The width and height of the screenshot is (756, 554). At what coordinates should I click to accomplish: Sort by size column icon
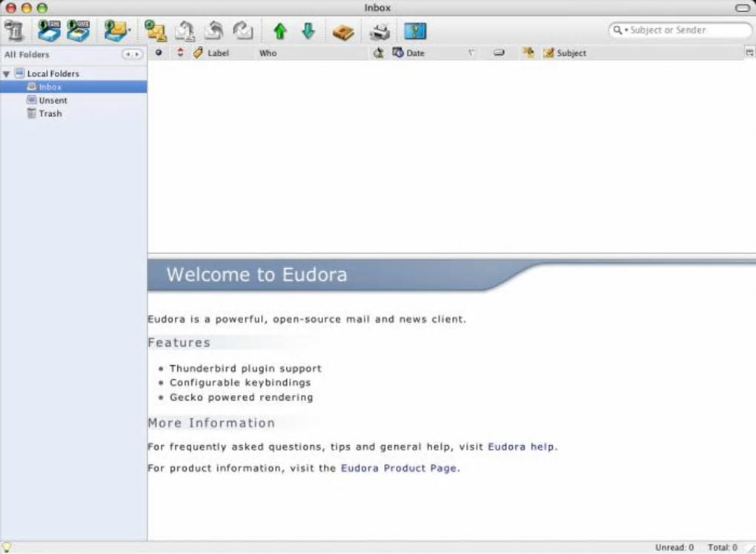(x=499, y=53)
